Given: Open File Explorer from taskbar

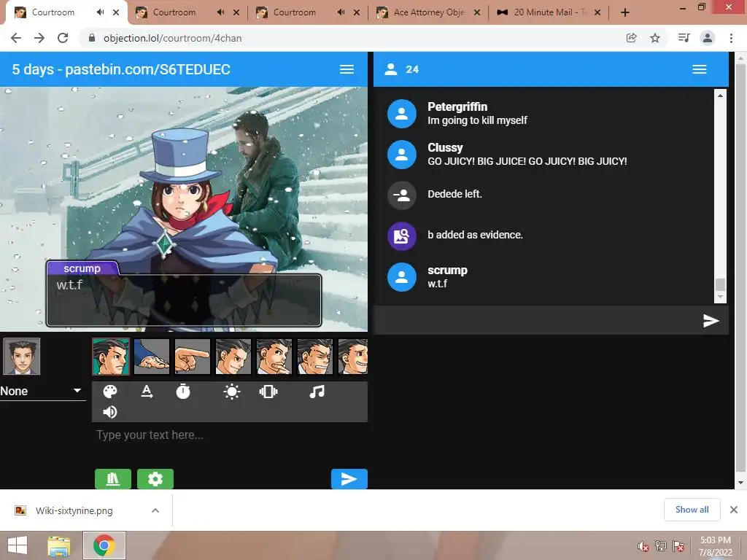Looking at the screenshot, I should (x=58, y=545).
